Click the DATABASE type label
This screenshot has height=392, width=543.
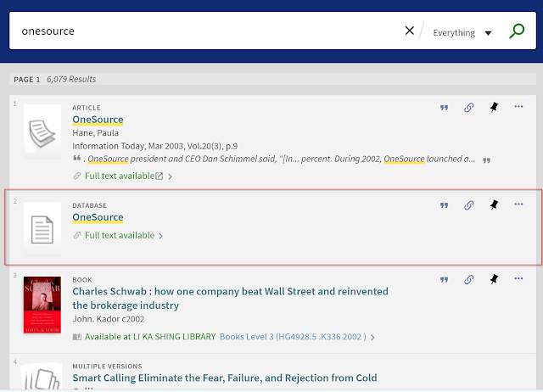click(x=89, y=205)
